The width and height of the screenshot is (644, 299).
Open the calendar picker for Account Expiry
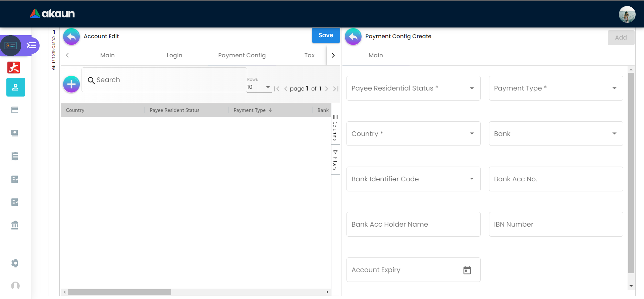coord(467,270)
